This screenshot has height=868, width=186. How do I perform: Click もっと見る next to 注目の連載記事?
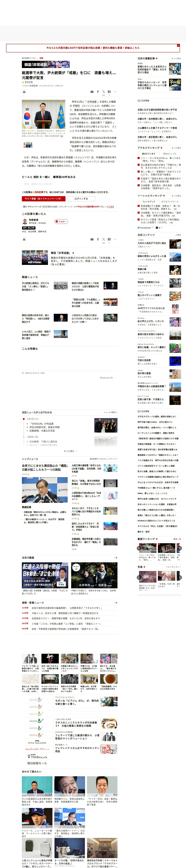pyautogui.click(x=176, y=59)
